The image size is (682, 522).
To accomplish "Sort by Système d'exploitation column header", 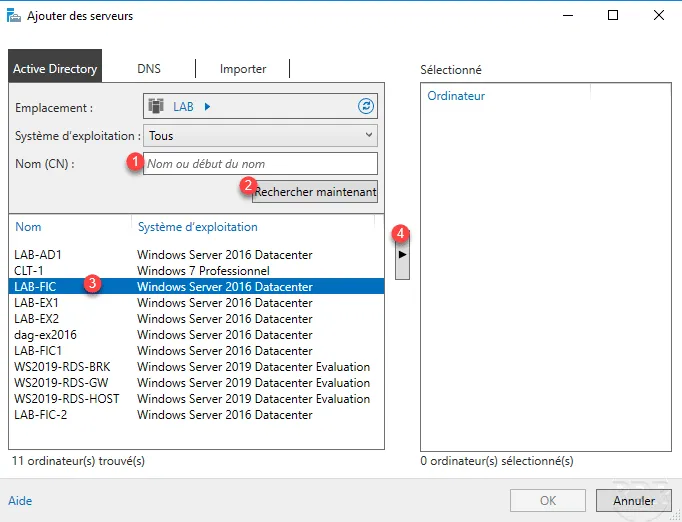I will (x=197, y=227).
